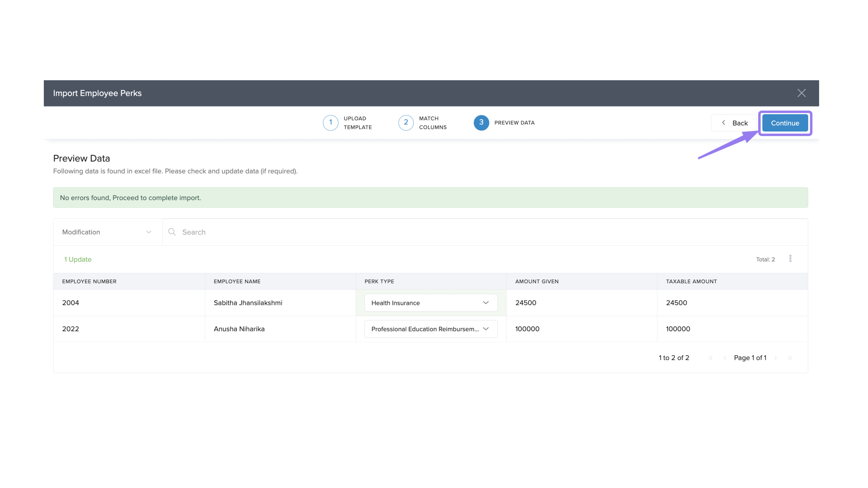Select the Amount Given cell showing 24500

click(526, 303)
